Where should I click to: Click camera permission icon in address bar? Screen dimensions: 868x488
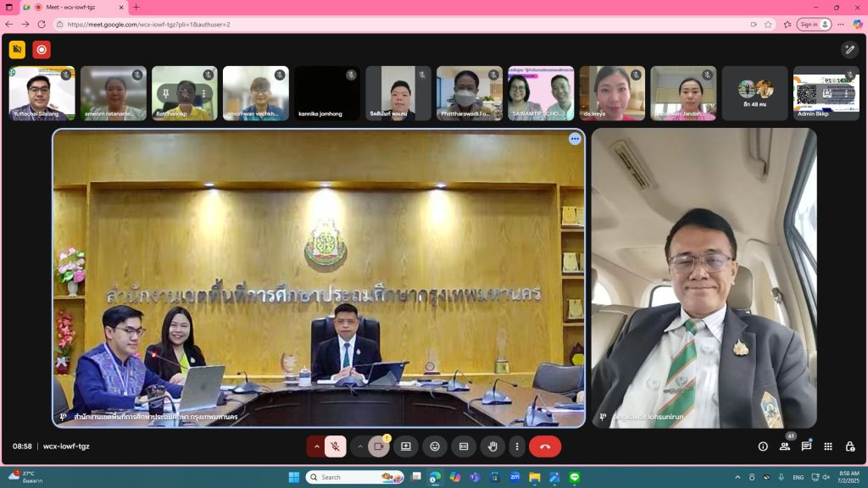pyautogui.click(x=754, y=25)
